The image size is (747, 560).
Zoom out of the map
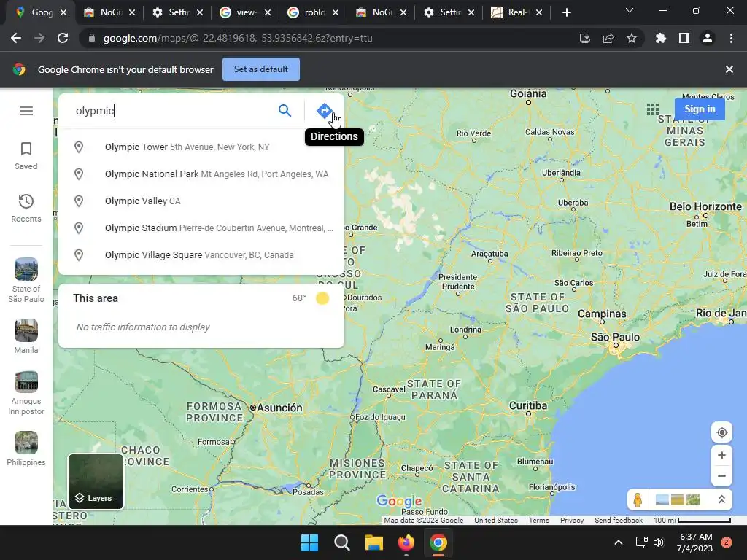pyautogui.click(x=721, y=475)
